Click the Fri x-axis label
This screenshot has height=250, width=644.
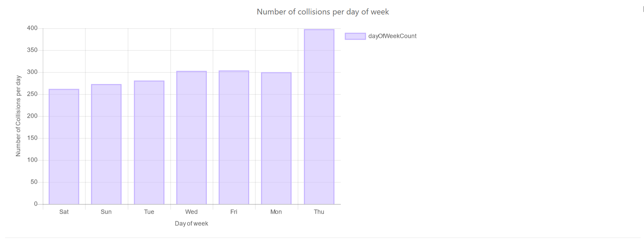(234, 212)
